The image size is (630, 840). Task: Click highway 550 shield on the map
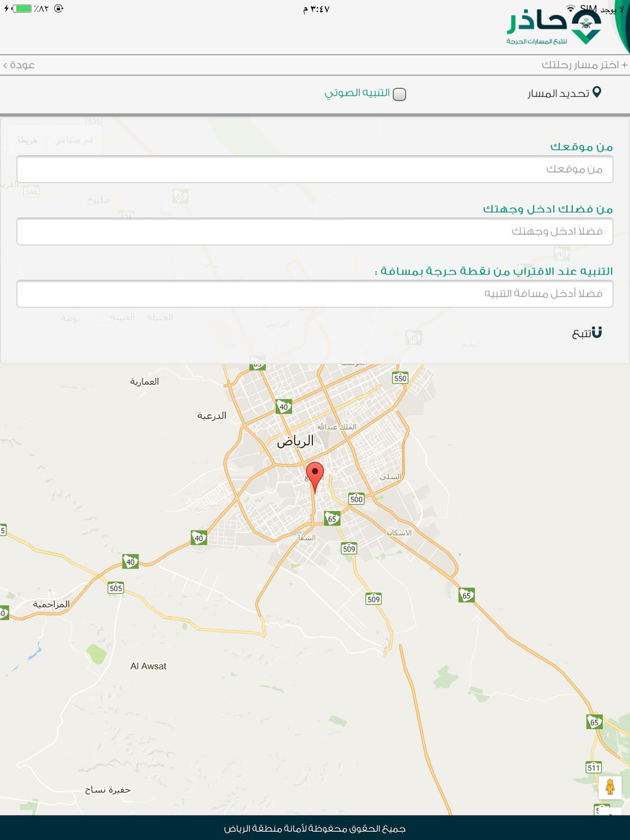(x=400, y=378)
